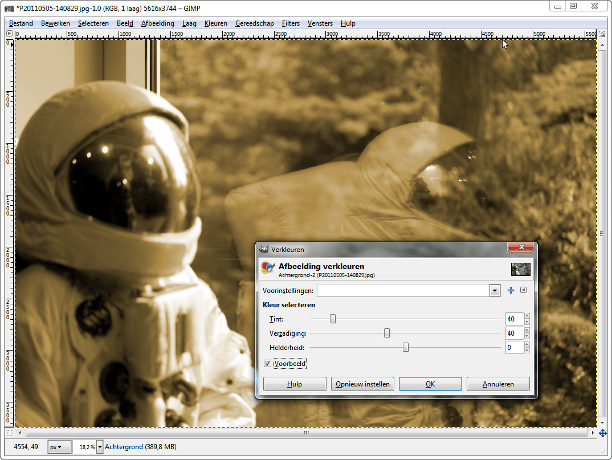Expand the Voorinstellingen dropdown arrow
The width and height of the screenshot is (612, 460).
tap(495, 290)
